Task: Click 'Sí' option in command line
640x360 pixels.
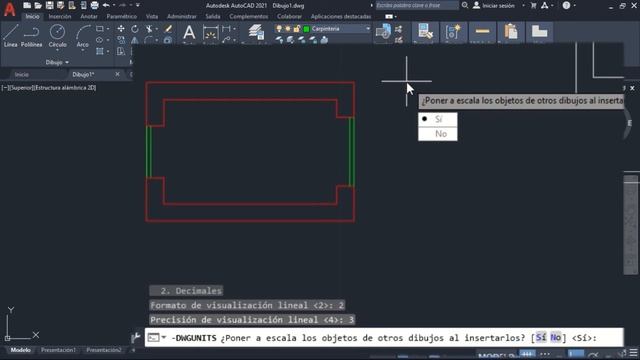Action: [541, 338]
